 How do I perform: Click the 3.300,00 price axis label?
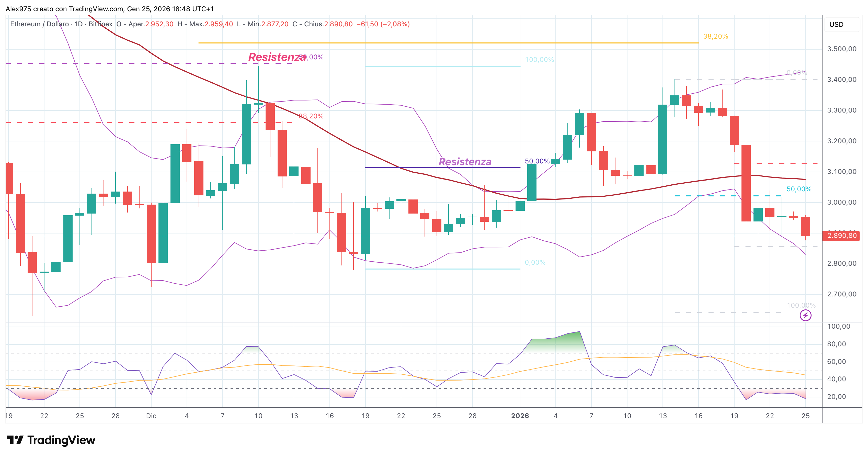click(841, 110)
